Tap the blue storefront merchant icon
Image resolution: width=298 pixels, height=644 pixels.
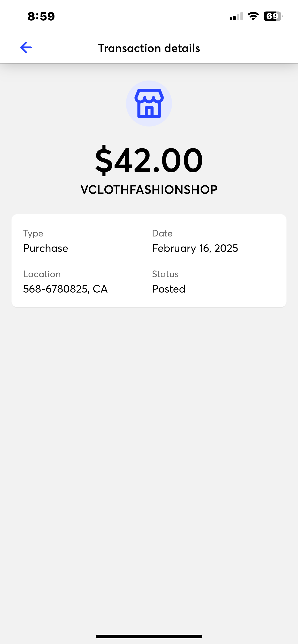(x=149, y=103)
